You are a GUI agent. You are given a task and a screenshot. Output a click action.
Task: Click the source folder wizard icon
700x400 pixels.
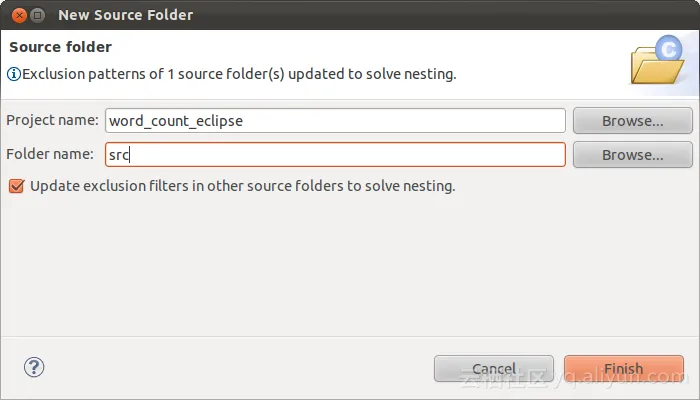click(656, 60)
